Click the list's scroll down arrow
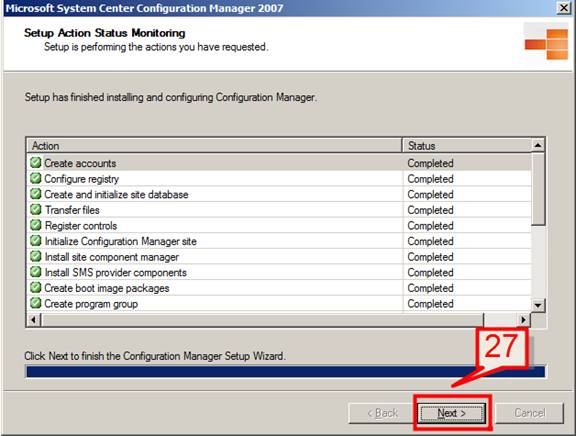Image resolution: width=576 pixels, height=436 pixels. [x=538, y=305]
